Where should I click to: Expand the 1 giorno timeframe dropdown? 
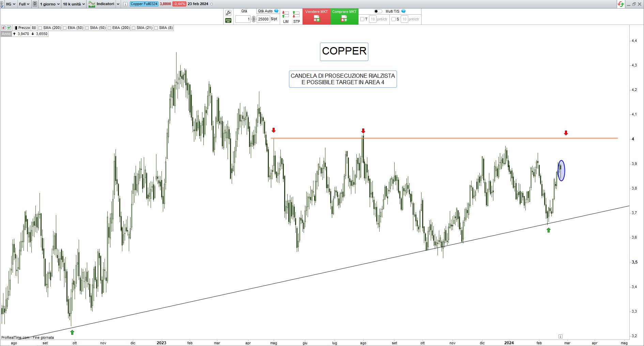point(50,4)
